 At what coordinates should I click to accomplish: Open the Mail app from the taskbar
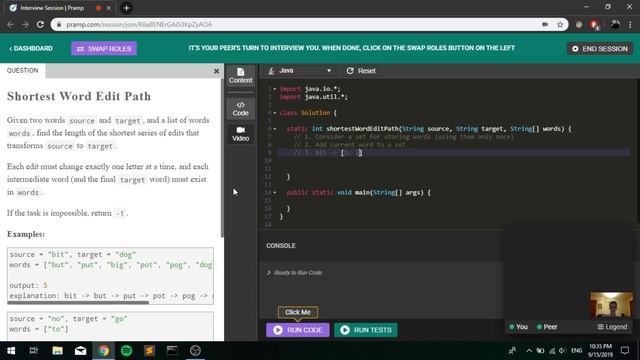80,351
